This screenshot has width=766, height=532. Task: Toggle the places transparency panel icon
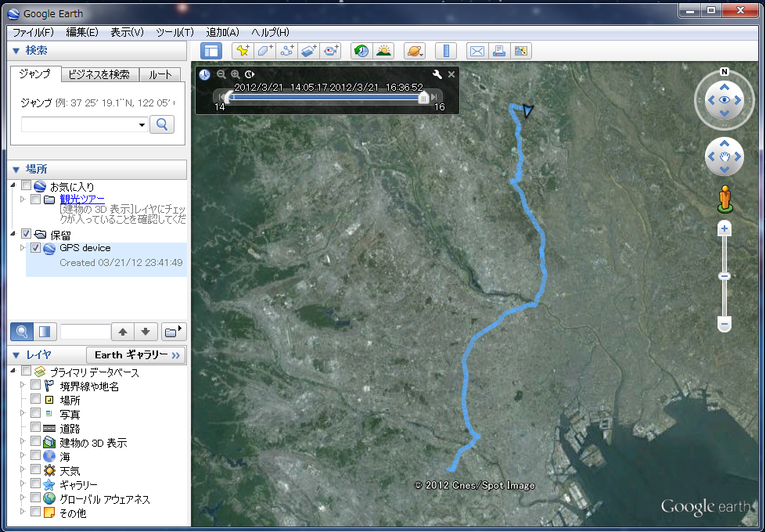point(45,332)
